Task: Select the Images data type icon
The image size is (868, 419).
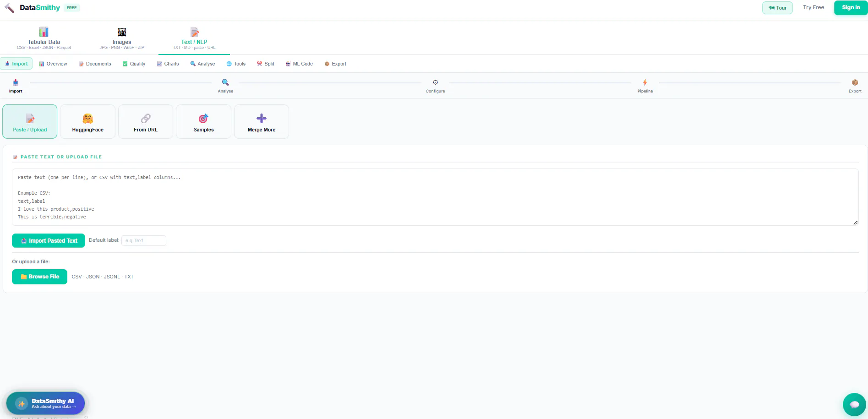Action: click(x=122, y=32)
